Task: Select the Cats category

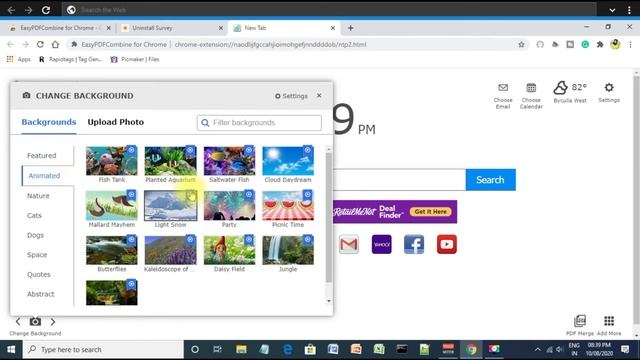Action: coord(34,216)
